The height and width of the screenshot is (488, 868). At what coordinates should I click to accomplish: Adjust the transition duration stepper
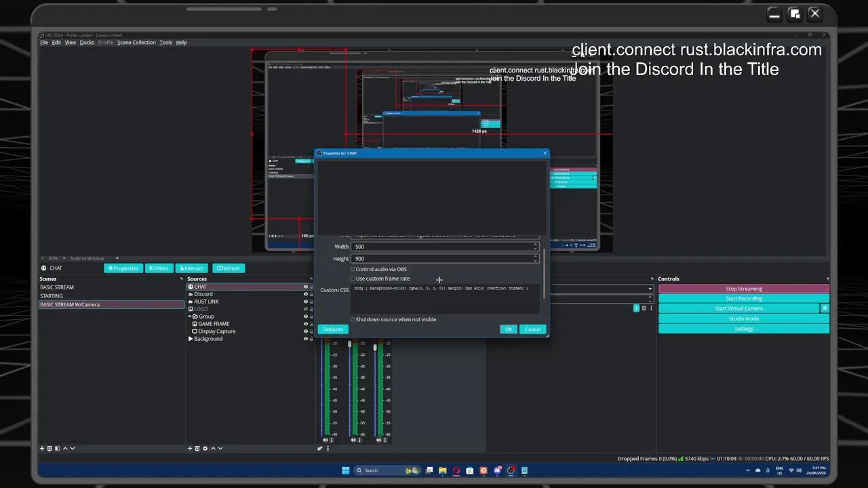pos(651,298)
